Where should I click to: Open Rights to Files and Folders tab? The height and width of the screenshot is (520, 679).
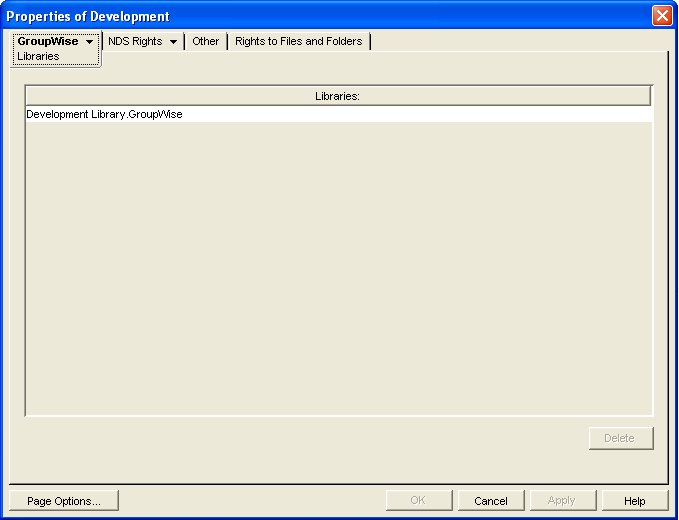(299, 41)
